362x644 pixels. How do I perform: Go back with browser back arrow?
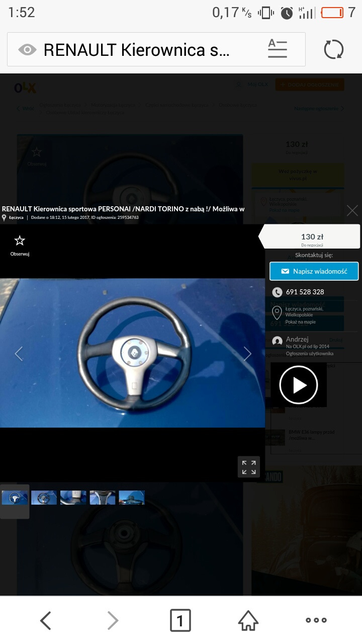pos(45,620)
